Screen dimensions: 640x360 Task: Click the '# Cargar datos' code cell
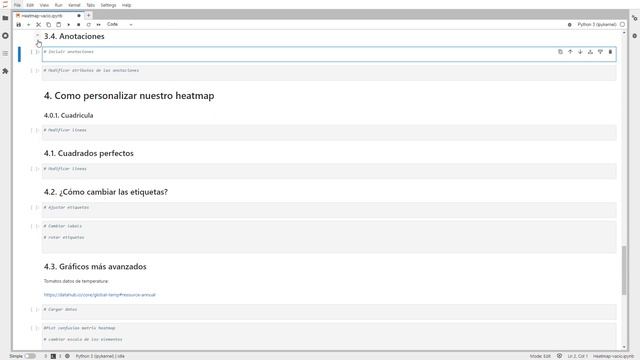click(x=329, y=312)
